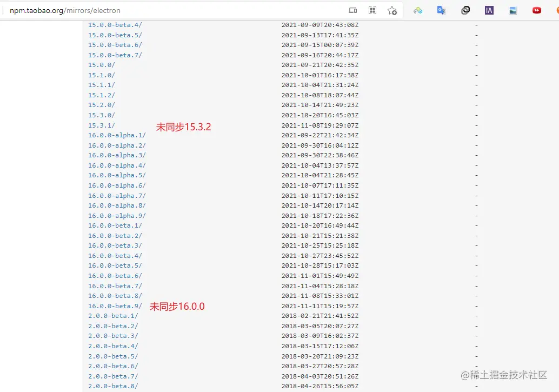
Task: Open the 16.0.0-alpha.6/ folder
Action: 117,185
